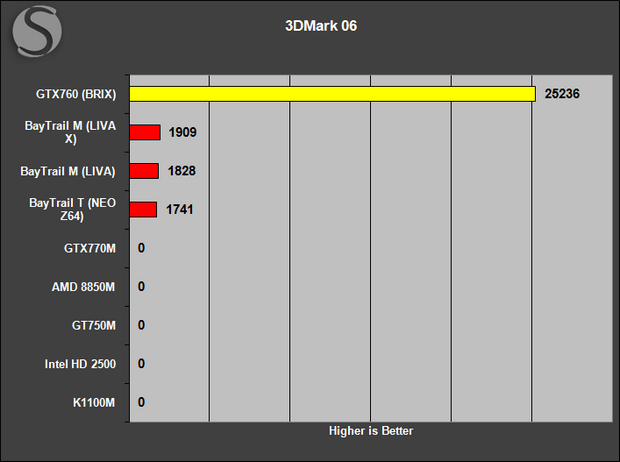Image resolution: width=620 pixels, height=462 pixels.
Task: Click the BayTrail M (LIVA) label
Action: tap(68, 171)
